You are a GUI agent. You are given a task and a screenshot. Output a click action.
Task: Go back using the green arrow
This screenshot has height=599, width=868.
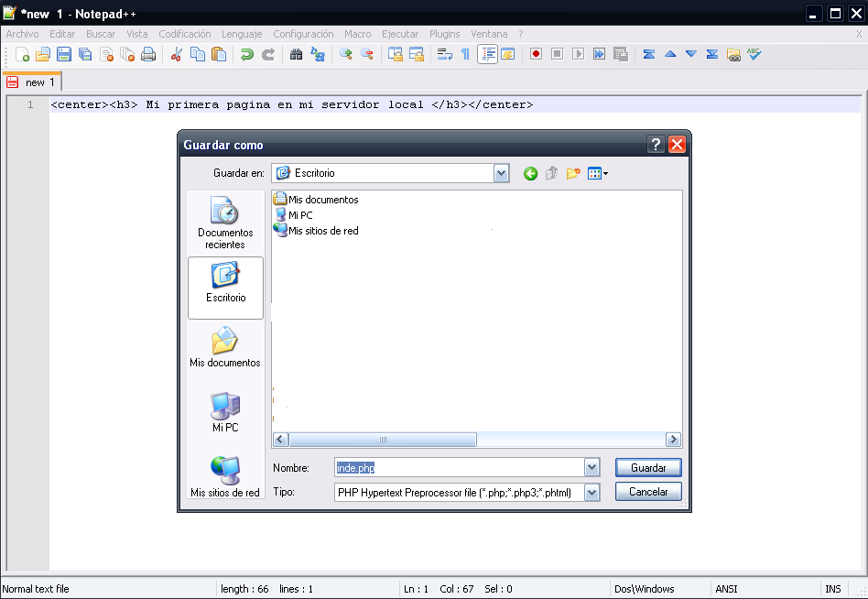(x=530, y=173)
